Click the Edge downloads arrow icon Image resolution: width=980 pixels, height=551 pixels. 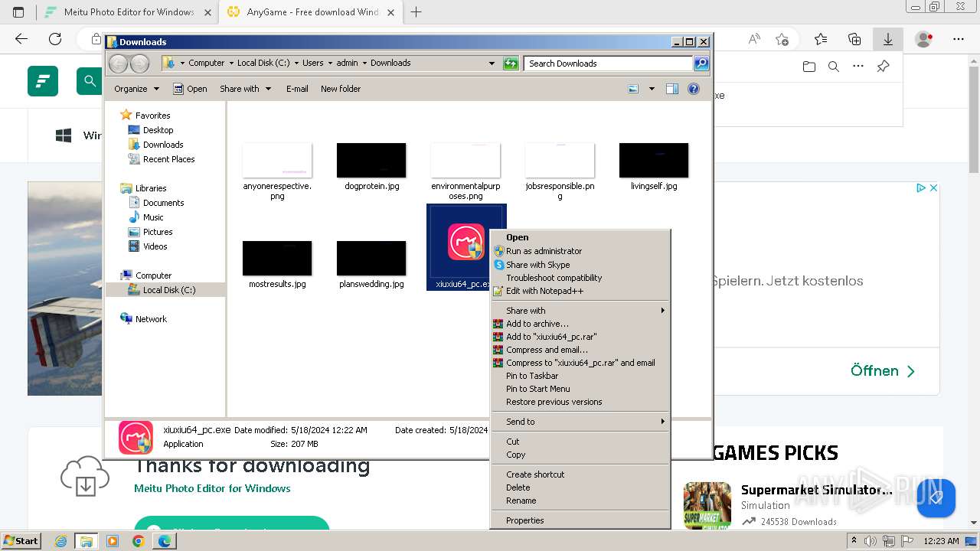click(888, 39)
